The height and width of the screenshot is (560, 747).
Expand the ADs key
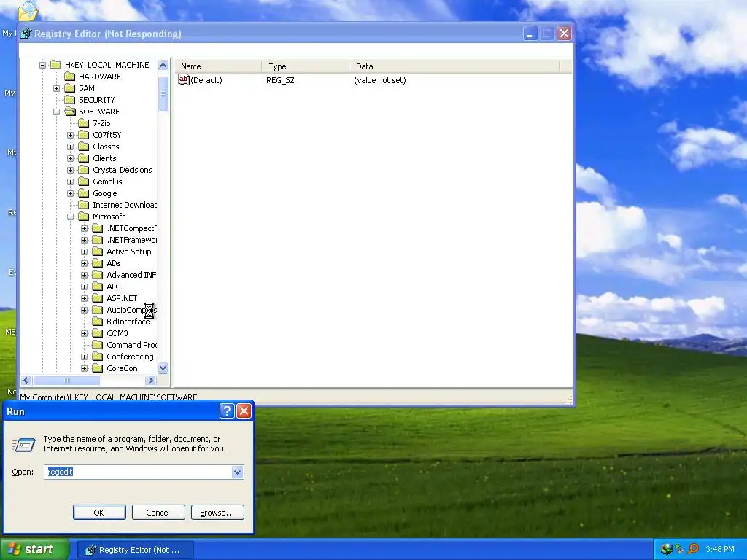click(85, 263)
